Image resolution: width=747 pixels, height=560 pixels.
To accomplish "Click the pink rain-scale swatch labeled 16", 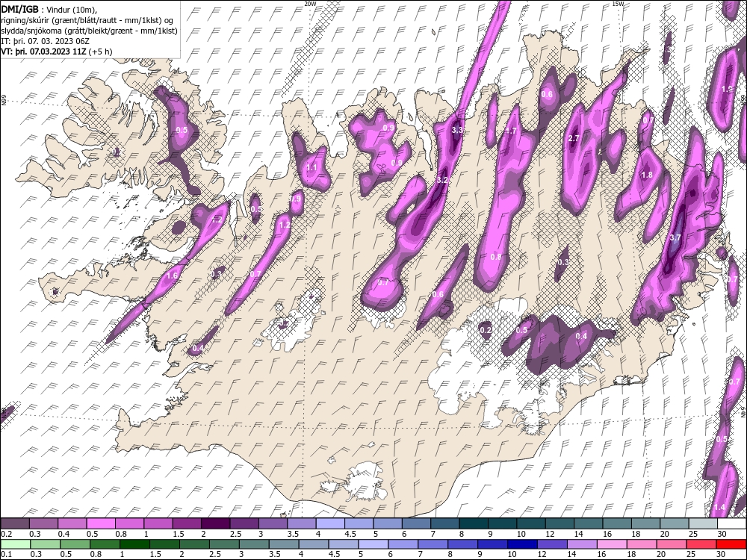I will [x=612, y=544].
